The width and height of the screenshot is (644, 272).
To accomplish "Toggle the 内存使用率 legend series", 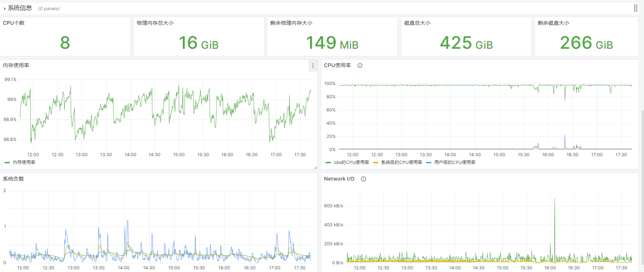I will [x=24, y=163].
